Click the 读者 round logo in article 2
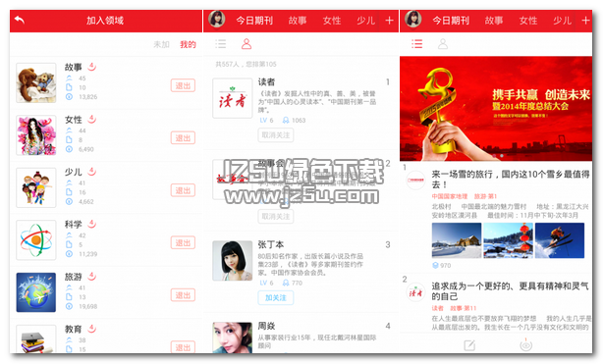The width and height of the screenshot is (603, 364). click(x=415, y=292)
